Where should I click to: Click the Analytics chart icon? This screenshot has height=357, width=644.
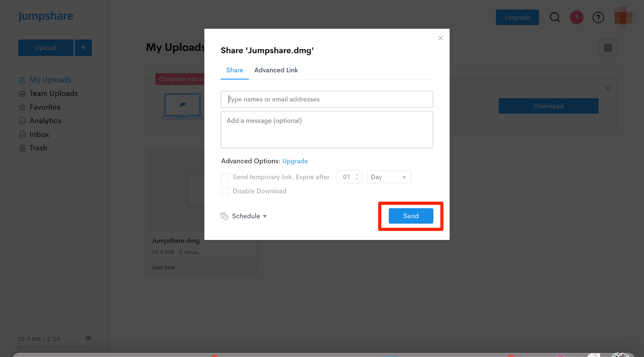(x=22, y=121)
